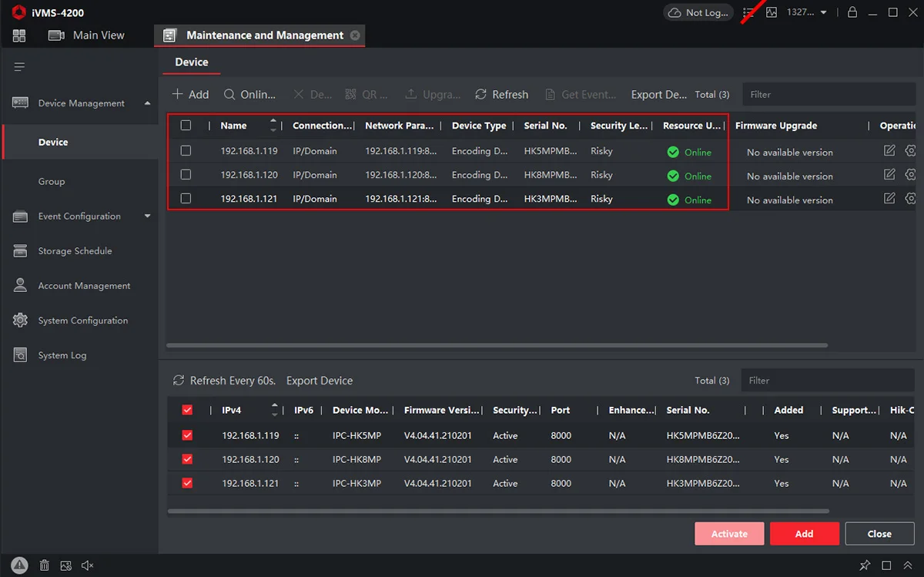
Task: Uncheck online device 192.168.1.120
Action: pos(187,459)
